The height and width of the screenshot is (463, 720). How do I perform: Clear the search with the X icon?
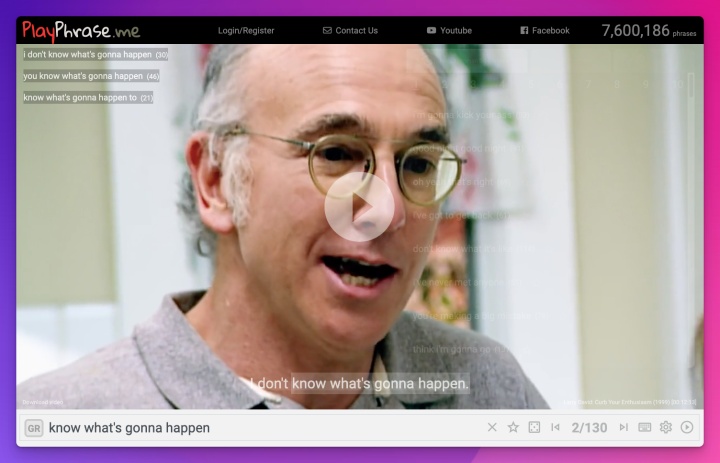[492, 427]
